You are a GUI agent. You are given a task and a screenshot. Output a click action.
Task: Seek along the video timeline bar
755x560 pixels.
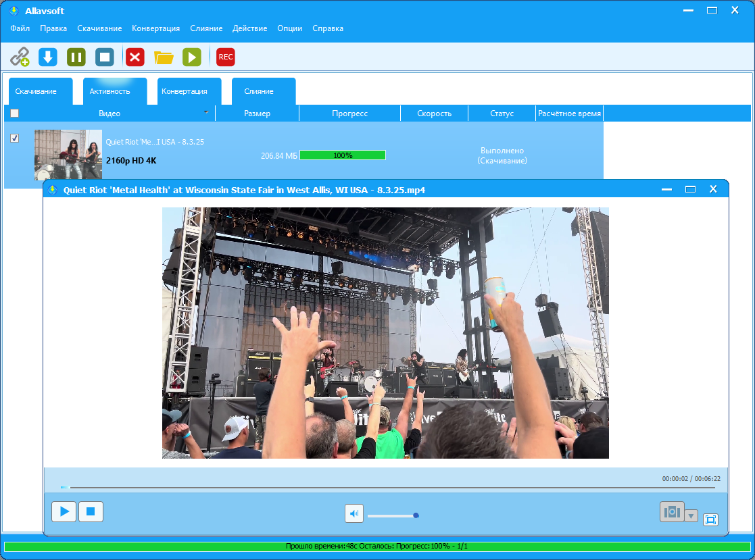point(387,487)
